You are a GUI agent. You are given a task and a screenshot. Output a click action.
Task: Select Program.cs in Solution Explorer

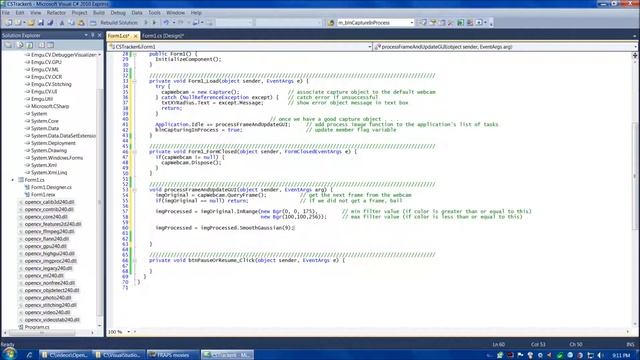[x=36, y=327]
